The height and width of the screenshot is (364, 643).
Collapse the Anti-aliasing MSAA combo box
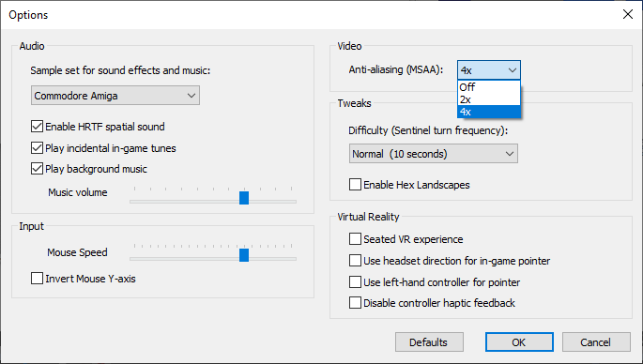coord(489,70)
